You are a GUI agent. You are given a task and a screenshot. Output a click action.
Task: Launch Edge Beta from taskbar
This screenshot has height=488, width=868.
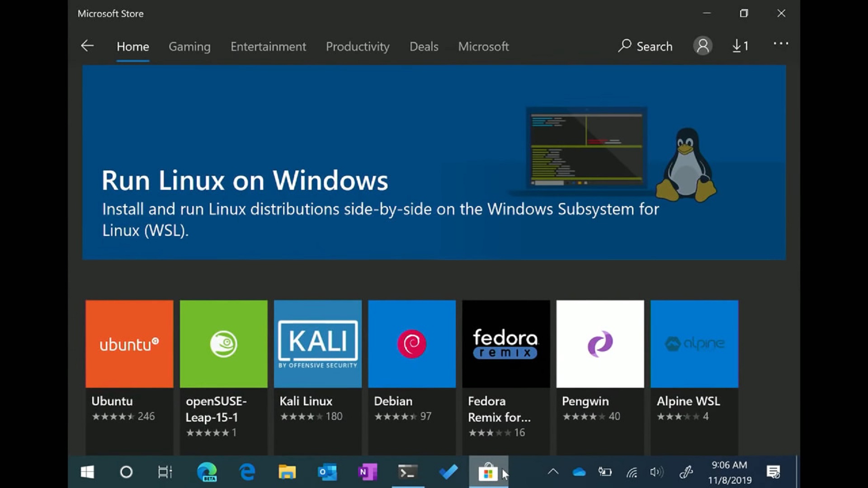pos(207,472)
